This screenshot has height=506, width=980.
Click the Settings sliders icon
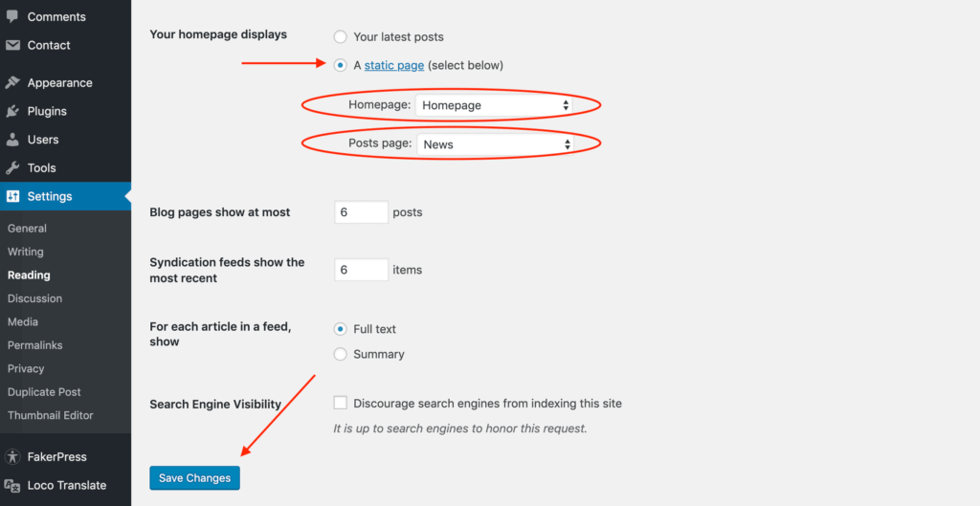point(12,196)
